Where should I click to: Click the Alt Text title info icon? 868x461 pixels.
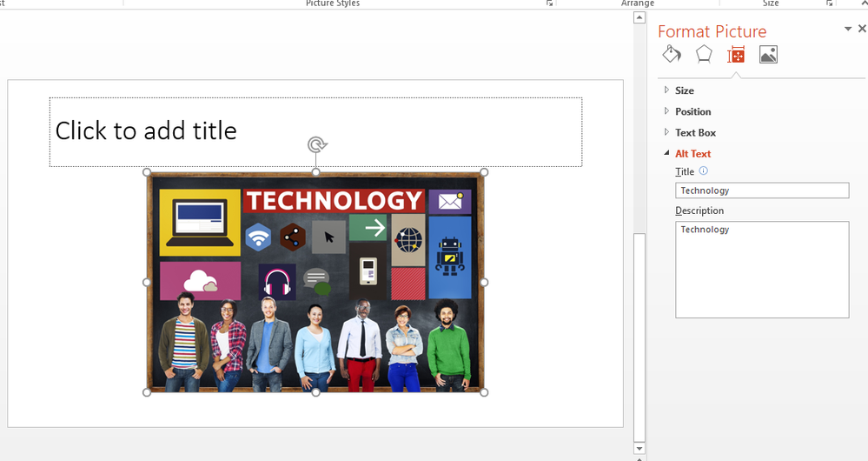(x=703, y=170)
